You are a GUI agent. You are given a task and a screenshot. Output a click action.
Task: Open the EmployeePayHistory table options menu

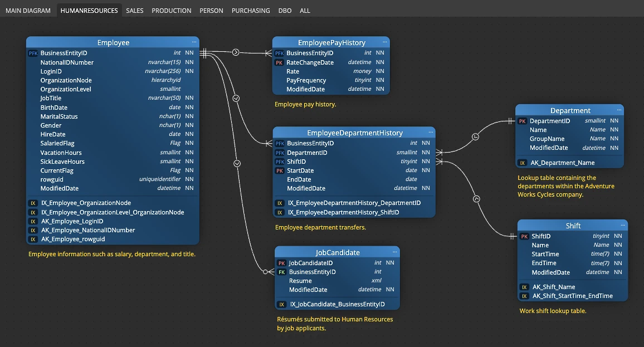384,42
